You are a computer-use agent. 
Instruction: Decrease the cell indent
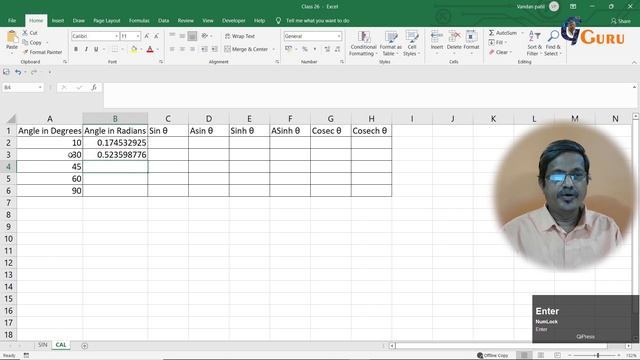tap(204, 49)
